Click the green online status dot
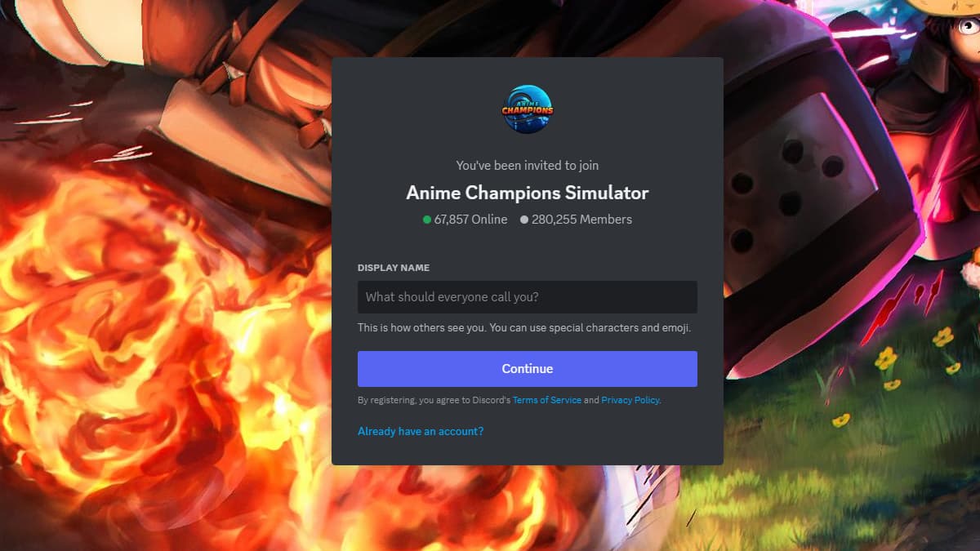The image size is (980, 551). (426, 220)
